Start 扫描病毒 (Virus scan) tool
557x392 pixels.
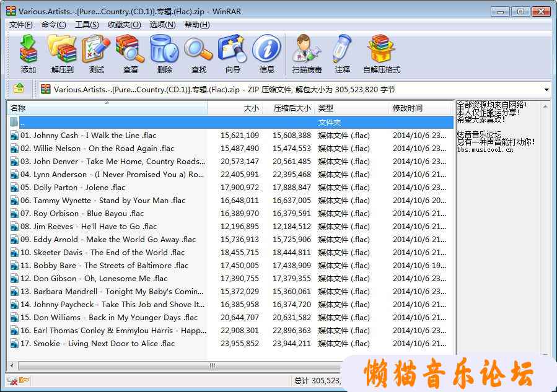pos(307,54)
